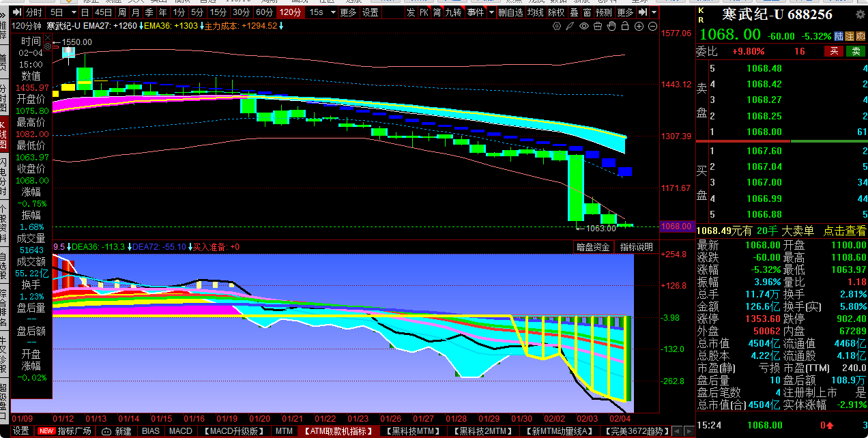
Task: Switch to 分时 intraday view
Action: pyautogui.click(x=33, y=12)
